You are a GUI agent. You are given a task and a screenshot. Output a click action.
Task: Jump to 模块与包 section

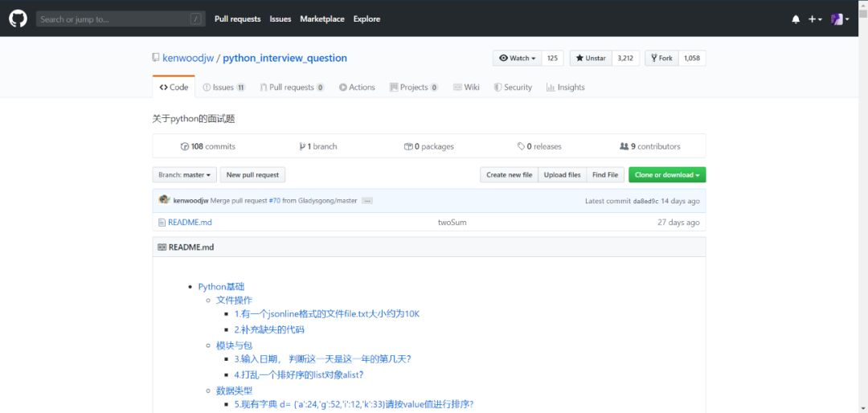tap(234, 346)
